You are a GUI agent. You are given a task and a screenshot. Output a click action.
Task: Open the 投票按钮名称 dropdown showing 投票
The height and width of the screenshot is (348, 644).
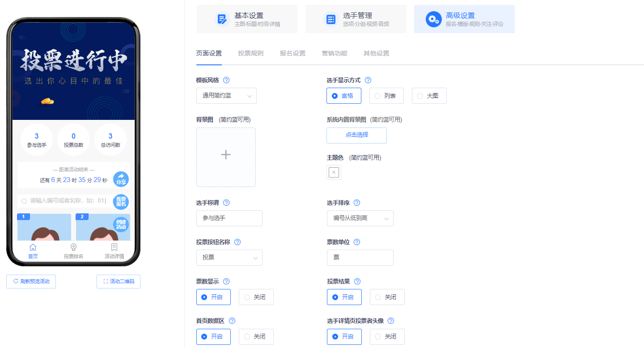pyautogui.click(x=229, y=258)
